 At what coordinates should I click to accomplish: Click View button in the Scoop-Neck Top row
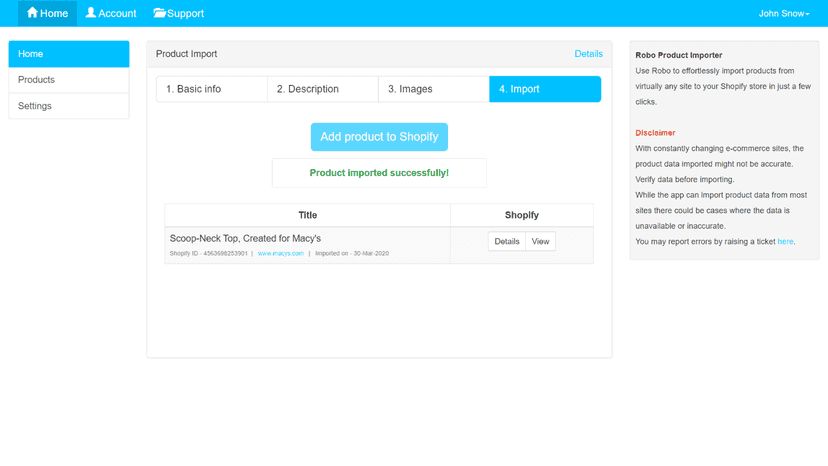(x=540, y=241)
